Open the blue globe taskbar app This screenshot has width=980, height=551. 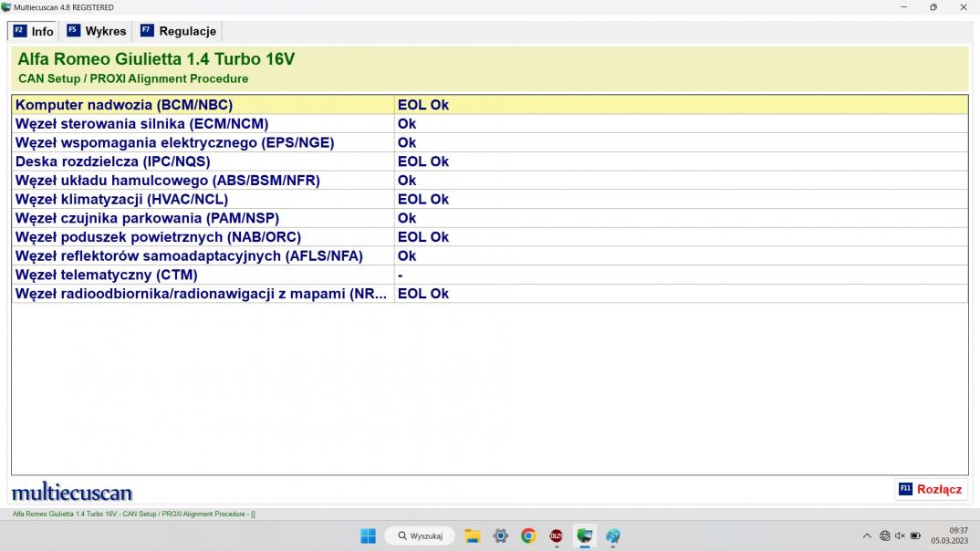pyautogui.click(x=612, y=536)
